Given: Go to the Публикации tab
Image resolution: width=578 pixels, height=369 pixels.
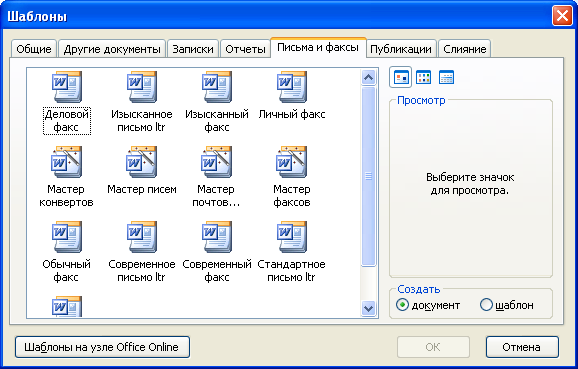Looking at the screenshot, I should pyautogui.click(x=401, y=49).
